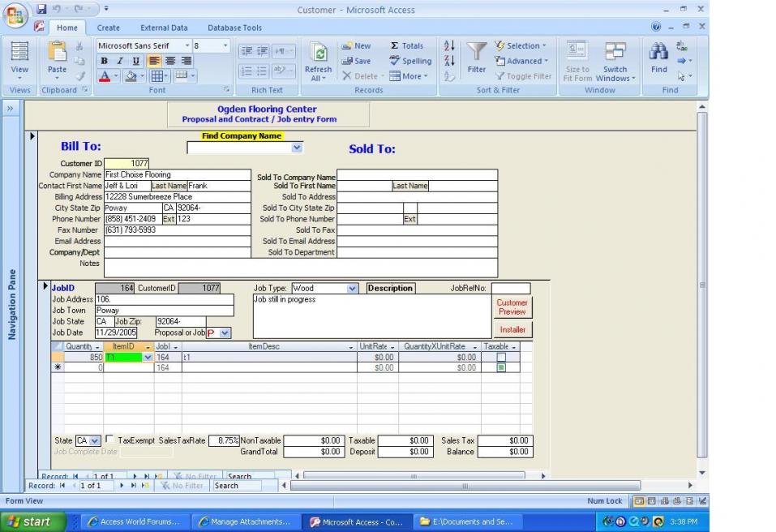Viewport: 776px width, 532px height.
Task: Center text in the Font group
Action: click(x=170, y=61)
